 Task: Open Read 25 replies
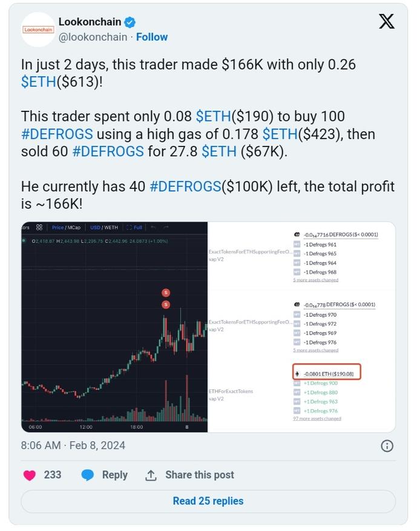pyautogui.click(x=208, y=501)
